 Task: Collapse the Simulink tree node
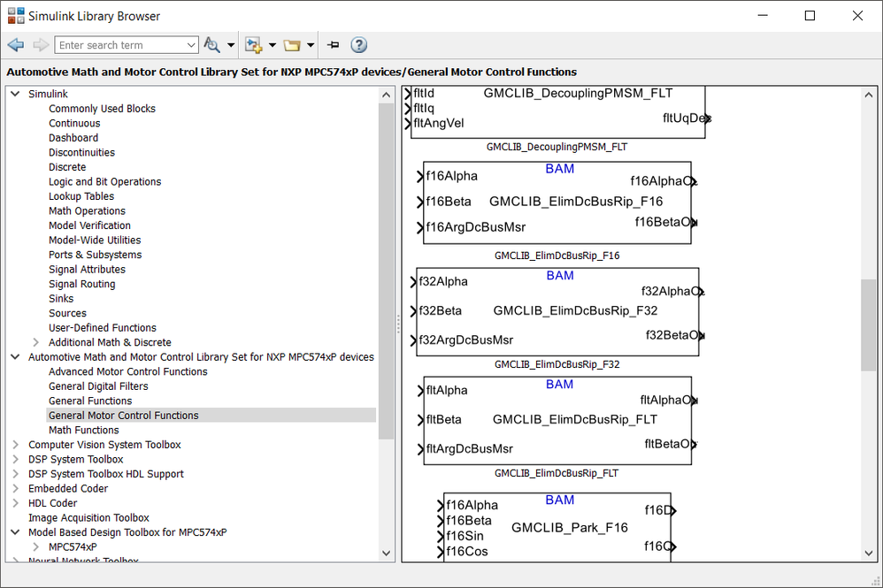click(x=15, y=94)
